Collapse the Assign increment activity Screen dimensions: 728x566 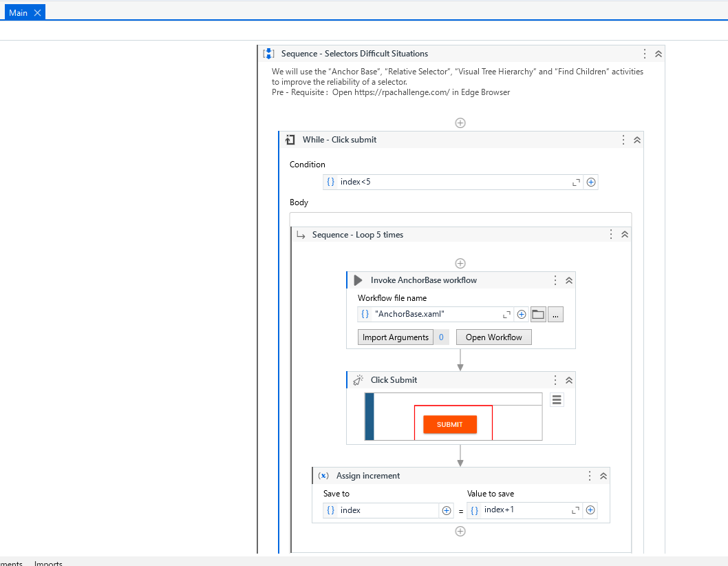[603, 475]
